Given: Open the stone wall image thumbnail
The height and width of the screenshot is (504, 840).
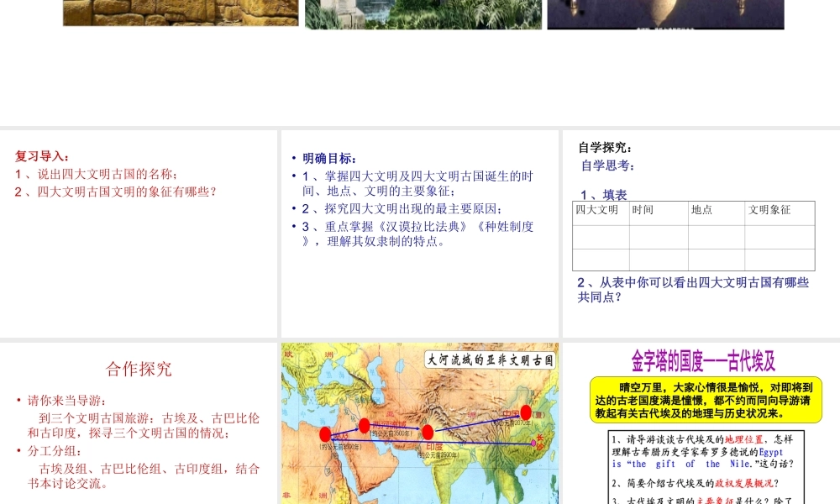Looking at the screenshot, I should click(x=181, y=13).
